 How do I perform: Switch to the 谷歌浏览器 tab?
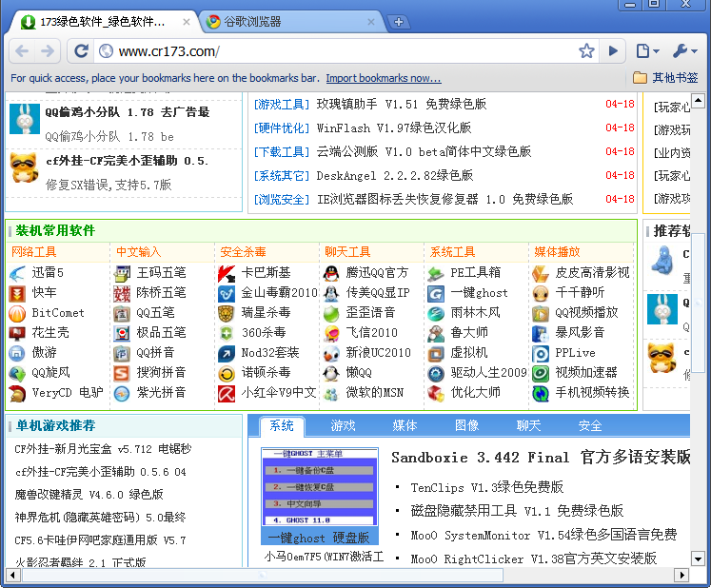click(x=290, y=21)
